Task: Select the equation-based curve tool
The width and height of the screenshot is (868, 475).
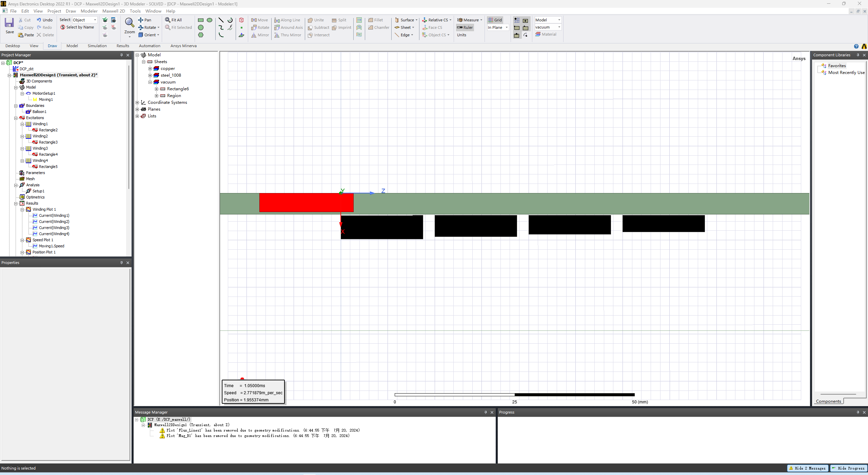Action: pos(230,27)
